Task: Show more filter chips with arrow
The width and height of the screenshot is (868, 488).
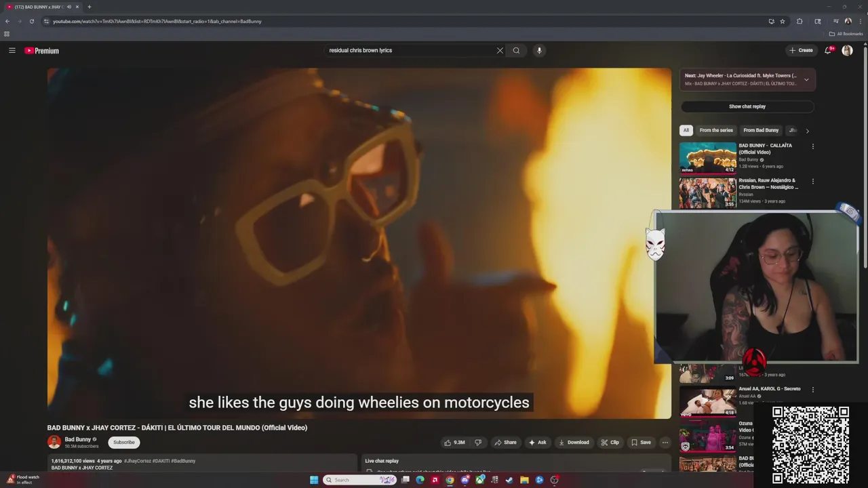Action: [807, 131]
